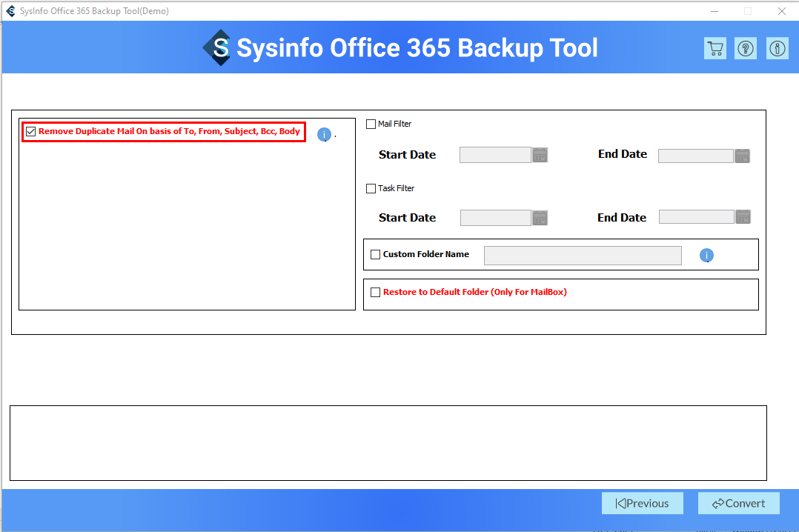This screenshot has width=799, height=532.
Task: Open the help question mark icon
Action: pyautogui.click(x=746, y=48)
